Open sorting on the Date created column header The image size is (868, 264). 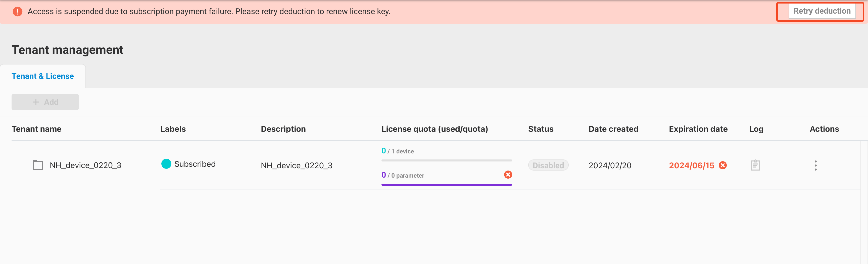tap(613, 129)
